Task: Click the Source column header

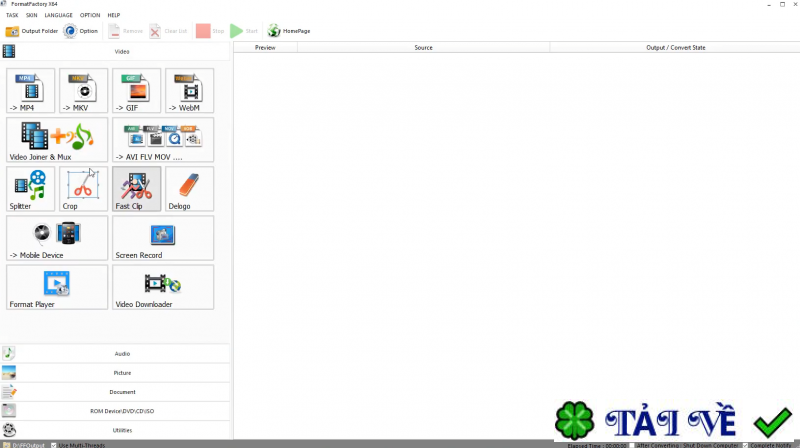Action: click(423, 47)
